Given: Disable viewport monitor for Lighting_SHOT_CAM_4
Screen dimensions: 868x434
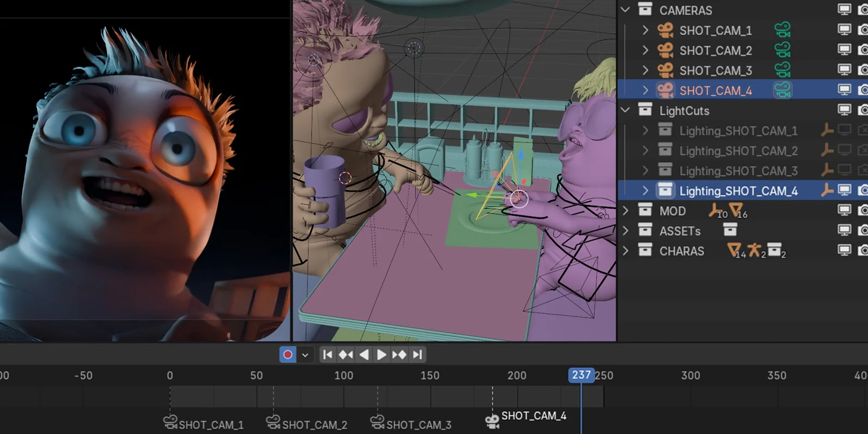Looking at the screenshot, I should 844,190.
